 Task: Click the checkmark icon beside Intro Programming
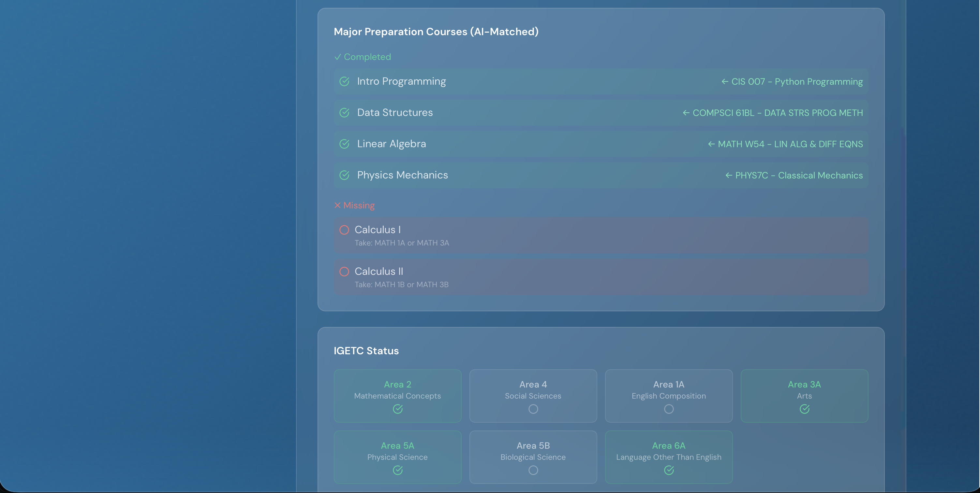click(344, 81)
